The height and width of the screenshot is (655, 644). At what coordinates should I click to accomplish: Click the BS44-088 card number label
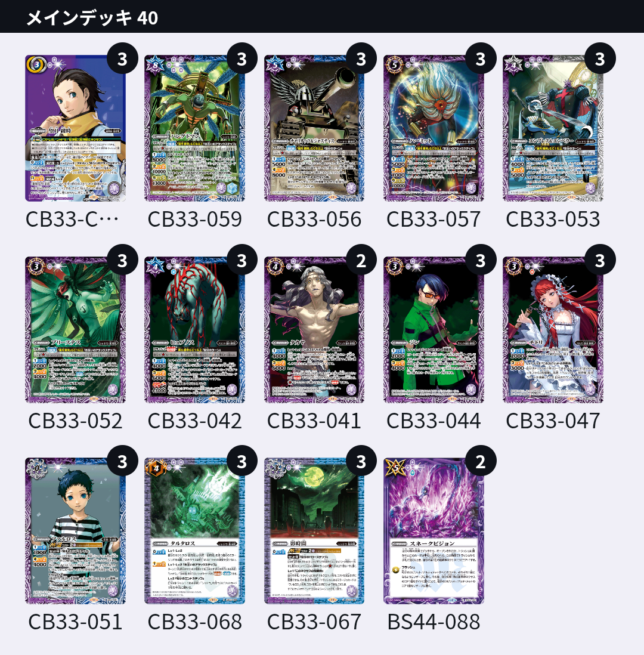pos(434,622)
